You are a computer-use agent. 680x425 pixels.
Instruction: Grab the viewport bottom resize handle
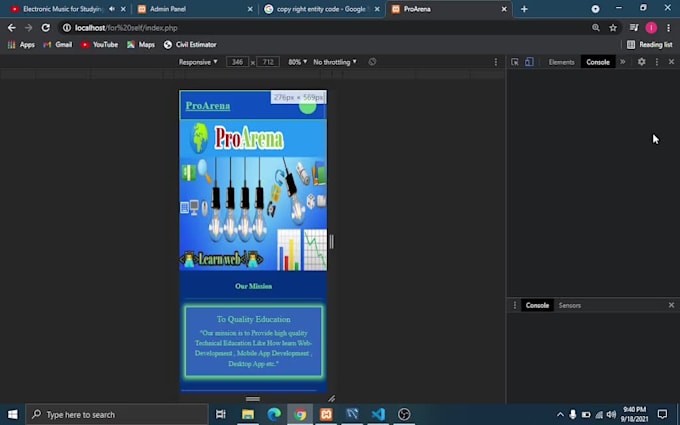coord(253,399)
